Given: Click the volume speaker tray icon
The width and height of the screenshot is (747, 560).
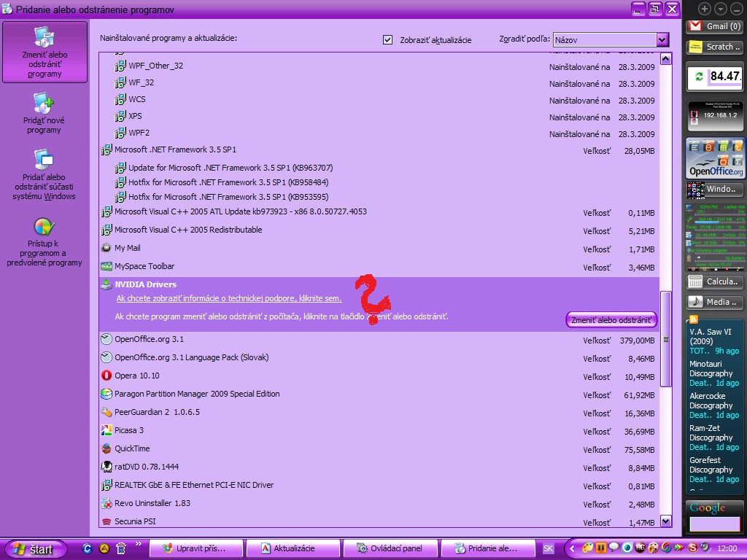Looking at the screenshot, I should point(705,548).
